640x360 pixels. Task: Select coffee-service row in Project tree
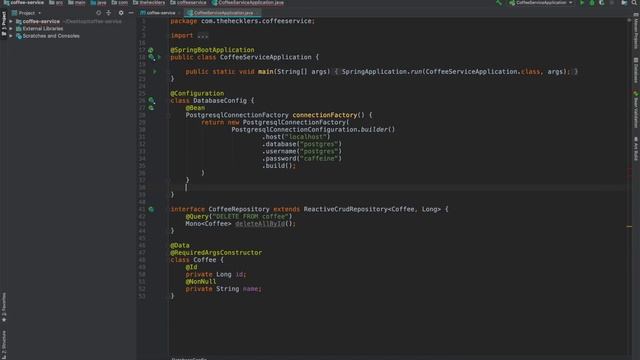pyautogui.click(x=68, y=21)
